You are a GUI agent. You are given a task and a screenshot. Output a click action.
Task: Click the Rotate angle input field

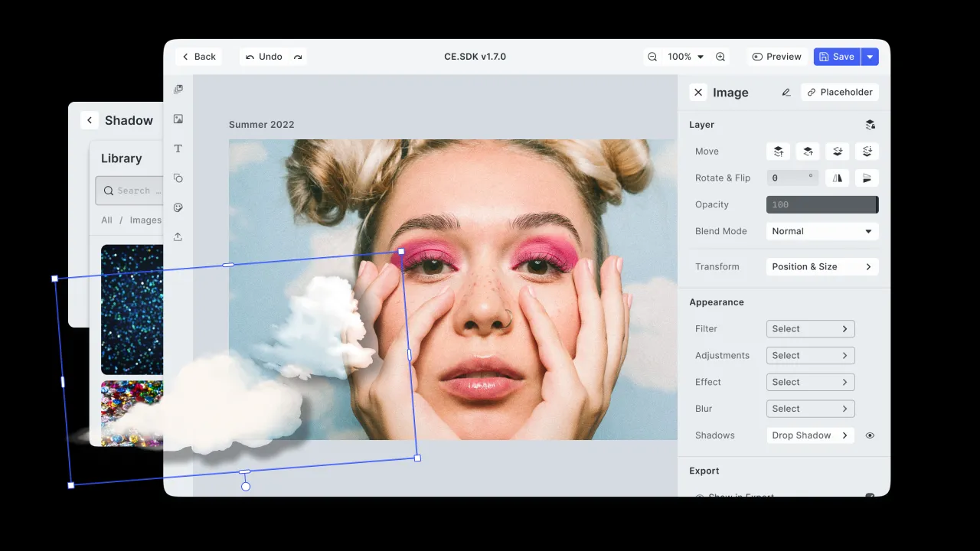click(x=792, y=178)
